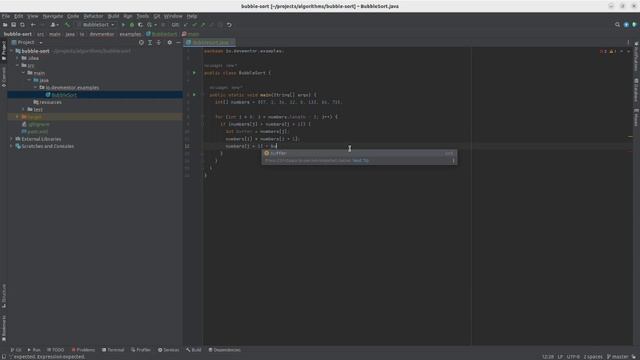640x360 pixels.
Task: Open the Services tool window
Action: pos(169,350)
